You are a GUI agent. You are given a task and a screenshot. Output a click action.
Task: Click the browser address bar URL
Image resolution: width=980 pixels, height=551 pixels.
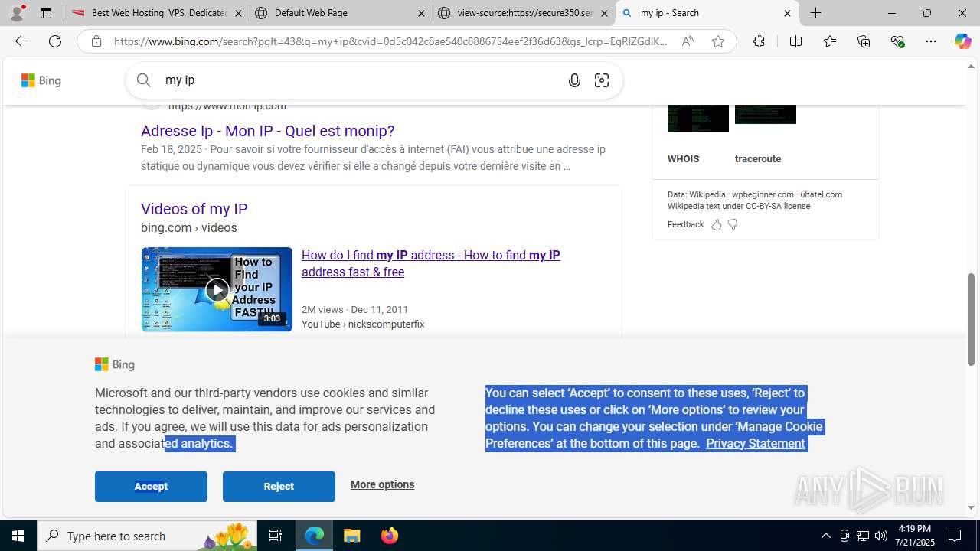tap(390, 41)
